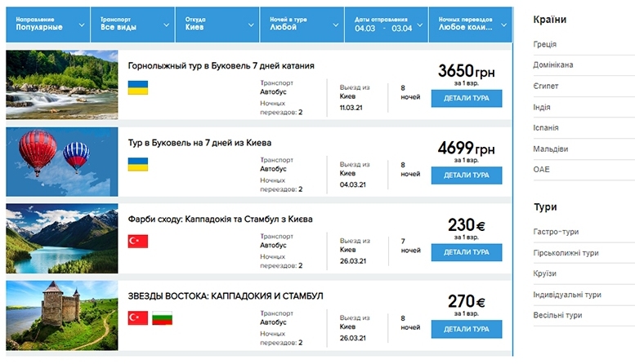635x364 pixels.
Task: Select Мальдіви in the Країни list
Action: (550, 149)
